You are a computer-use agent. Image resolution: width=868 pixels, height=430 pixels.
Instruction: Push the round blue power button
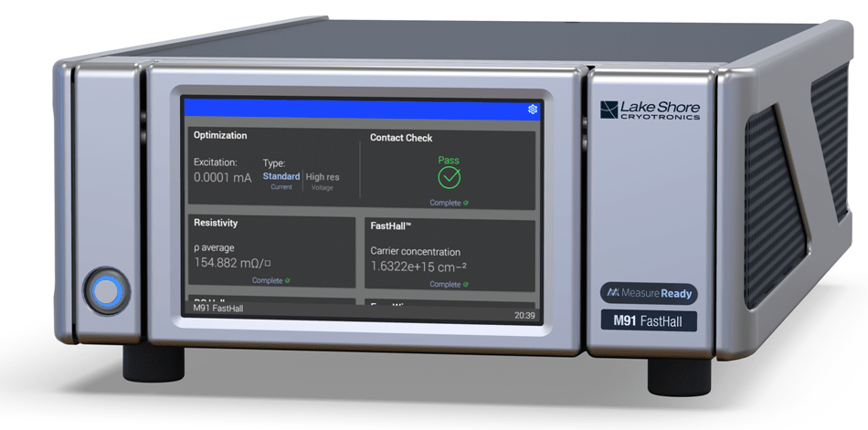coord(107,291)
